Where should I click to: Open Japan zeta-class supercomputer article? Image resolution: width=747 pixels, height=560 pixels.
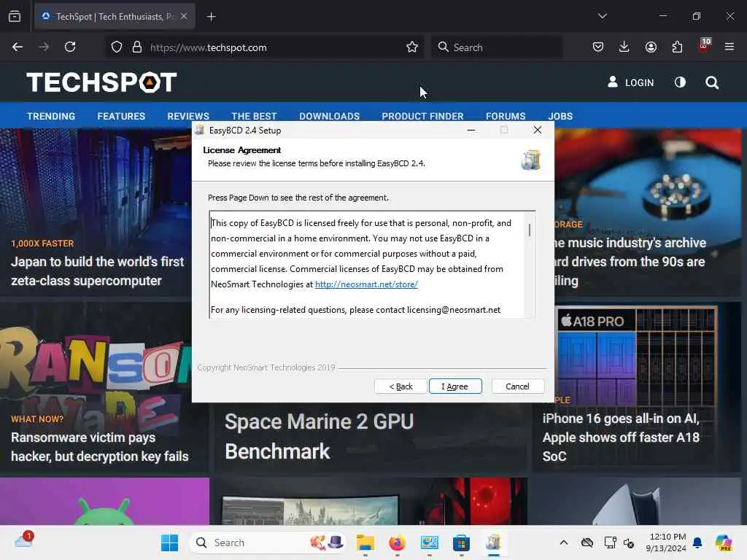tap(97, 271)
